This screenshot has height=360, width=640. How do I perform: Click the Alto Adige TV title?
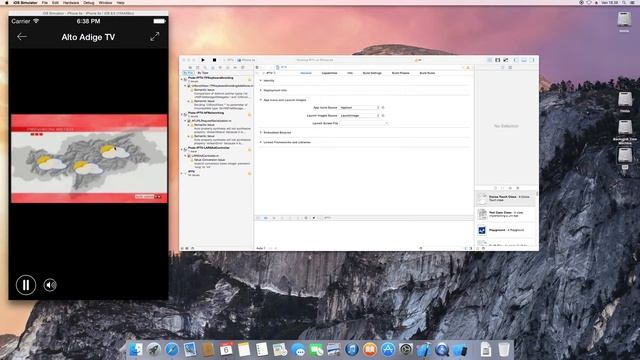point(88,37)
